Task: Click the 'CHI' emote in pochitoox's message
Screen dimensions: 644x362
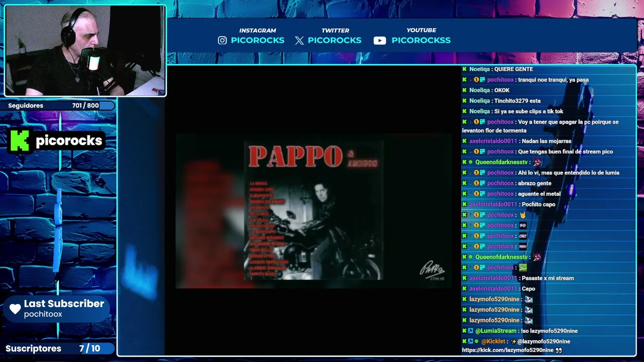Action: point(523,236)
